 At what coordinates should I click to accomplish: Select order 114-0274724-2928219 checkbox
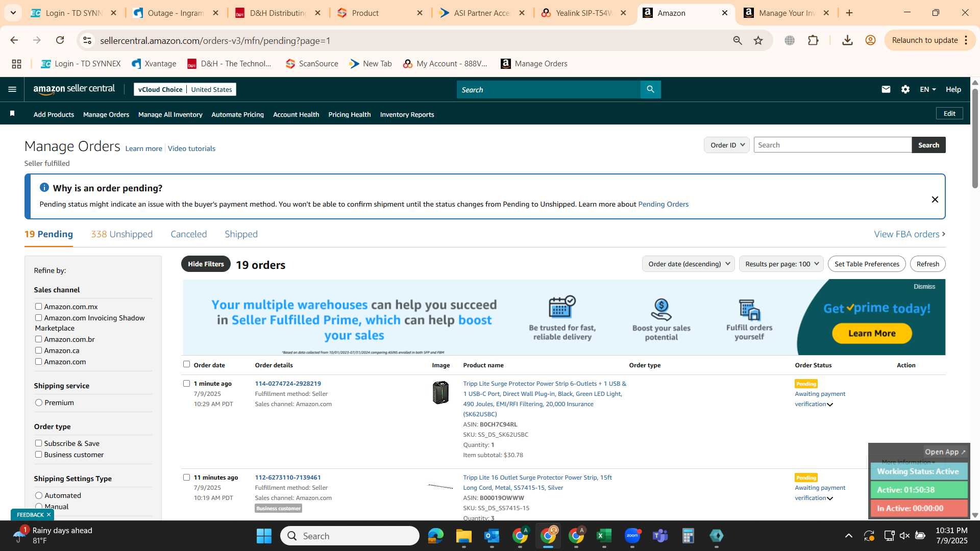186,383
